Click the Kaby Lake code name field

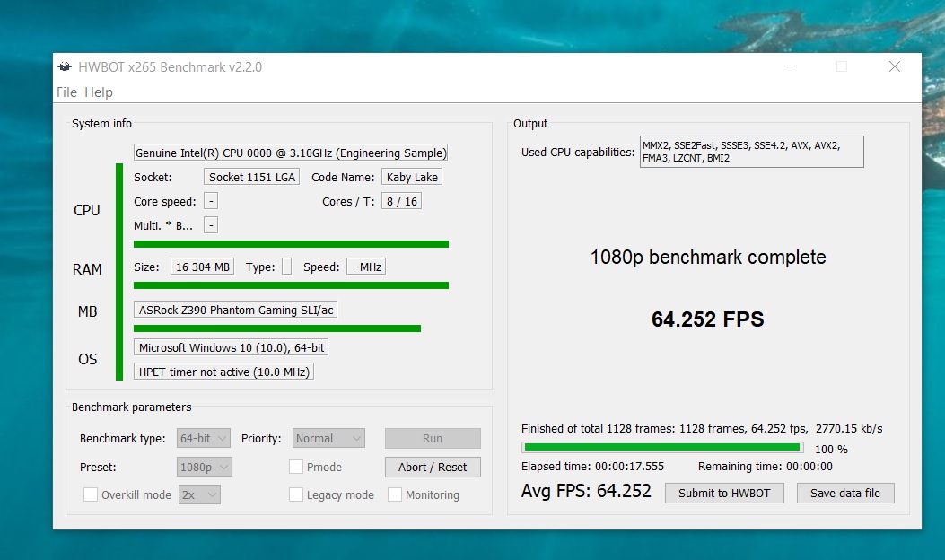click(412, 177)
